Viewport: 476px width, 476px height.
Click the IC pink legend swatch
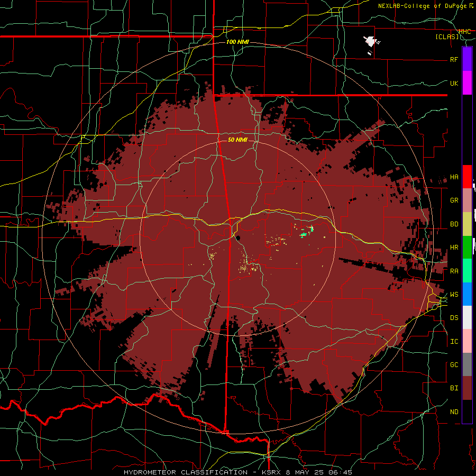[467, 341]
